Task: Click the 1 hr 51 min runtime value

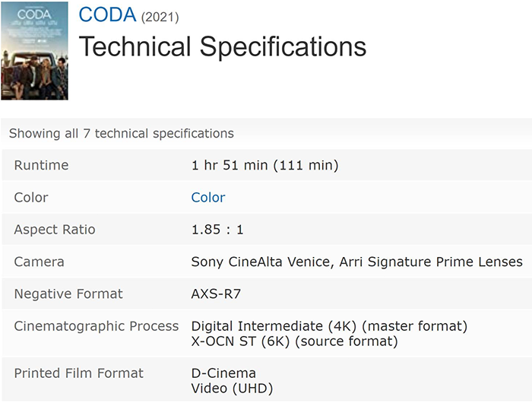Action: [264, 165]
